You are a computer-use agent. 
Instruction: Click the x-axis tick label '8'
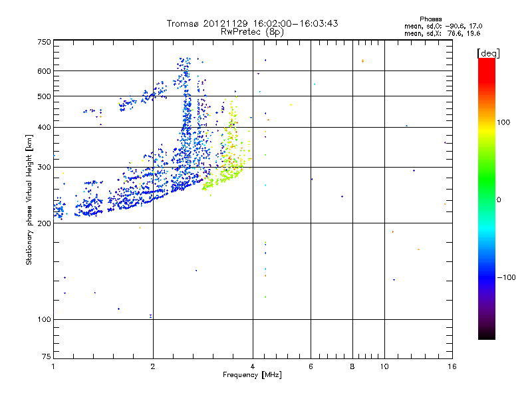click(x=352, y=366)
